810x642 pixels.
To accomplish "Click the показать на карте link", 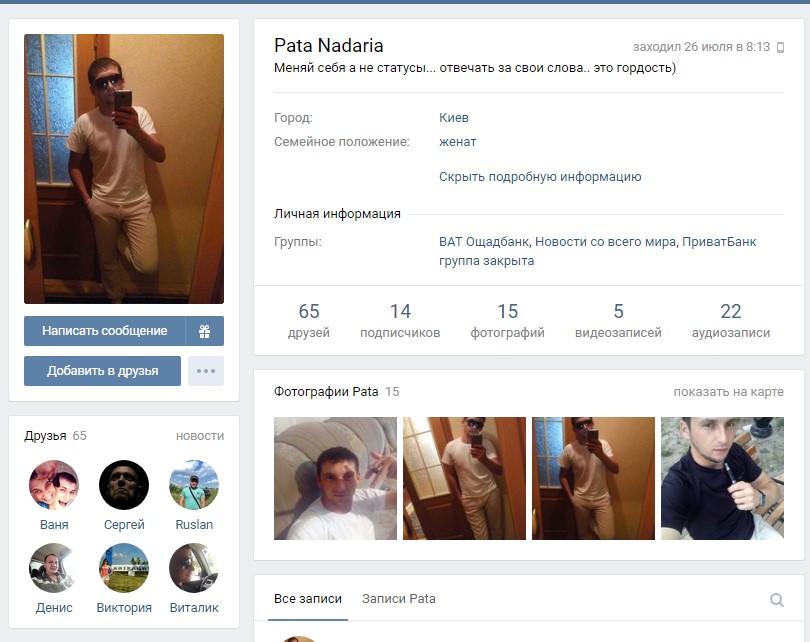I will (x=728, y=392).
